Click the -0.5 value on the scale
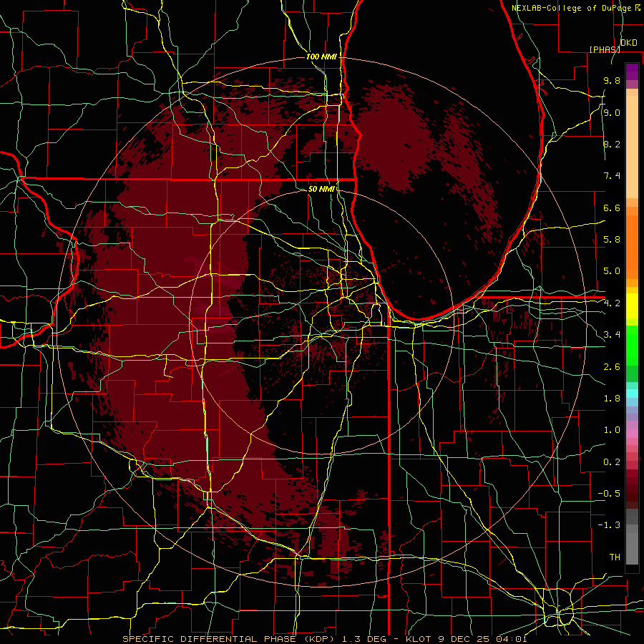This screenshot has height=644, width=644. click(609, 494)
